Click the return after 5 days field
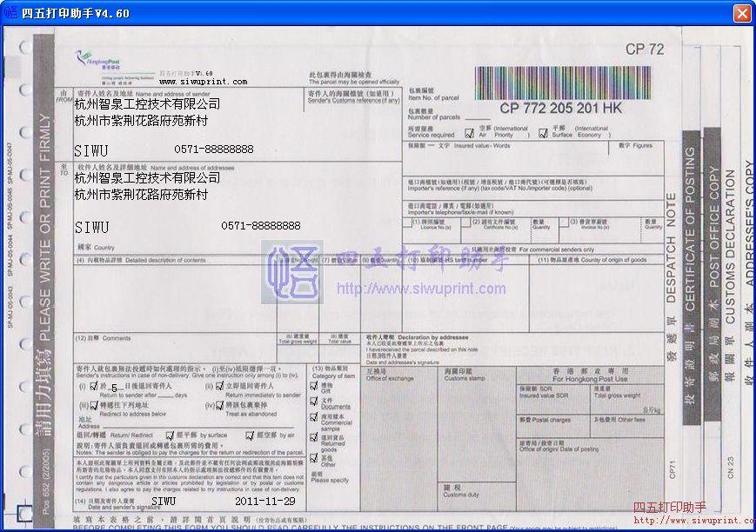 click(114, 387)
